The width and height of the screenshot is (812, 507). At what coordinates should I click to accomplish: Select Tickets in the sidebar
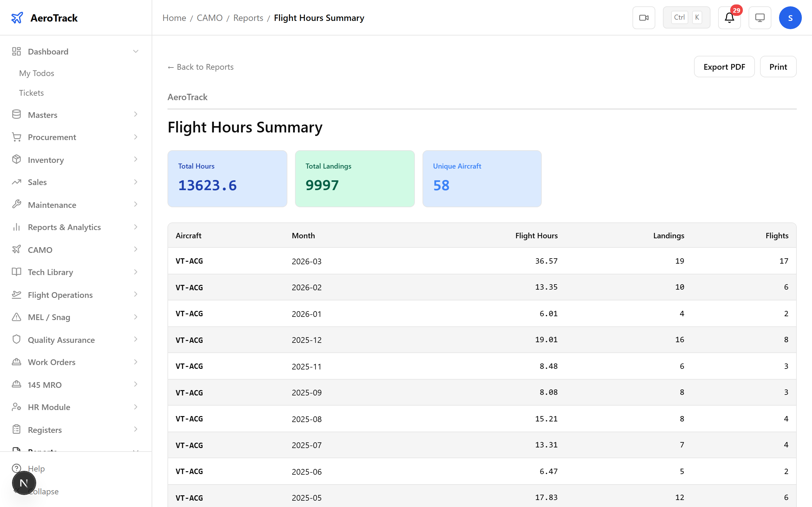coord(31,93)
